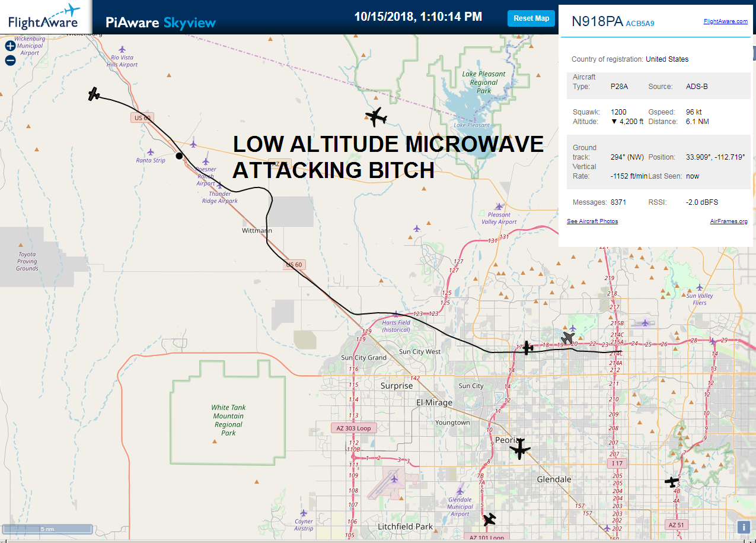Select the gray aircraft near exit 20
The height and width of the screenshot is (543, 756).
(x=568, y=338)
